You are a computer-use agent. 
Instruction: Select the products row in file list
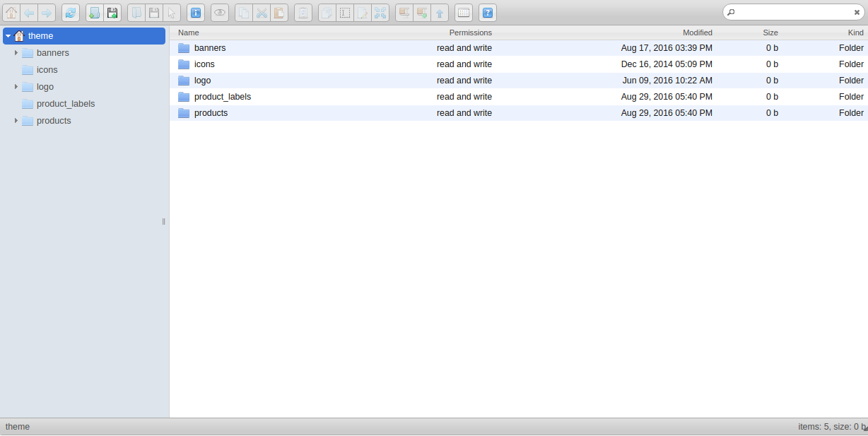point(519,113)
